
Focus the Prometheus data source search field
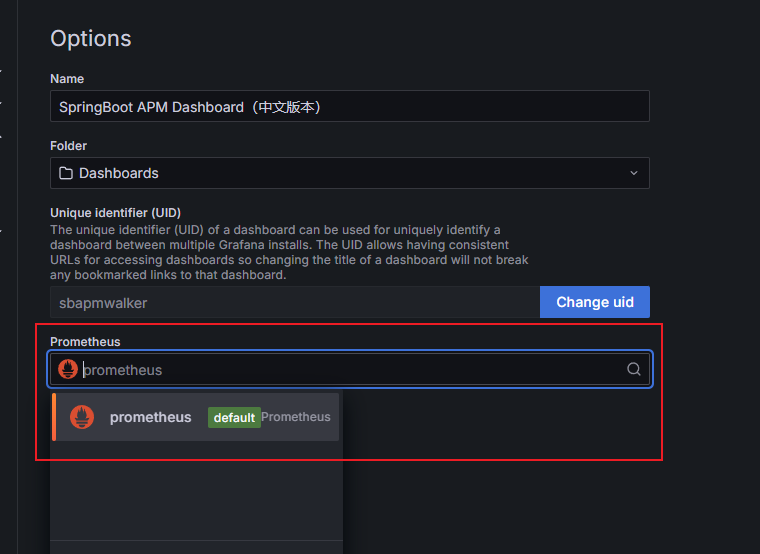pyautogui.click(x=349, y=369)
